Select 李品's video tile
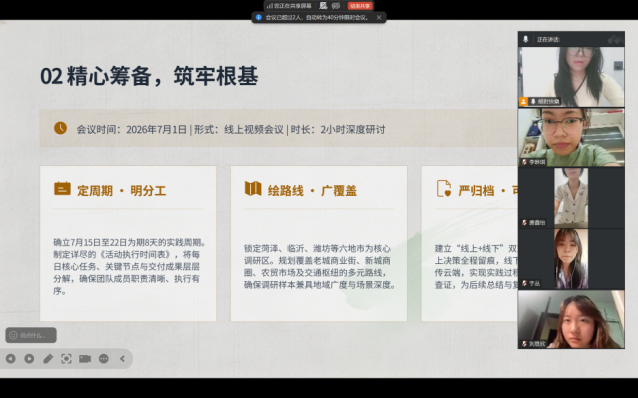 pyautogui.click(x=571, y=259)
